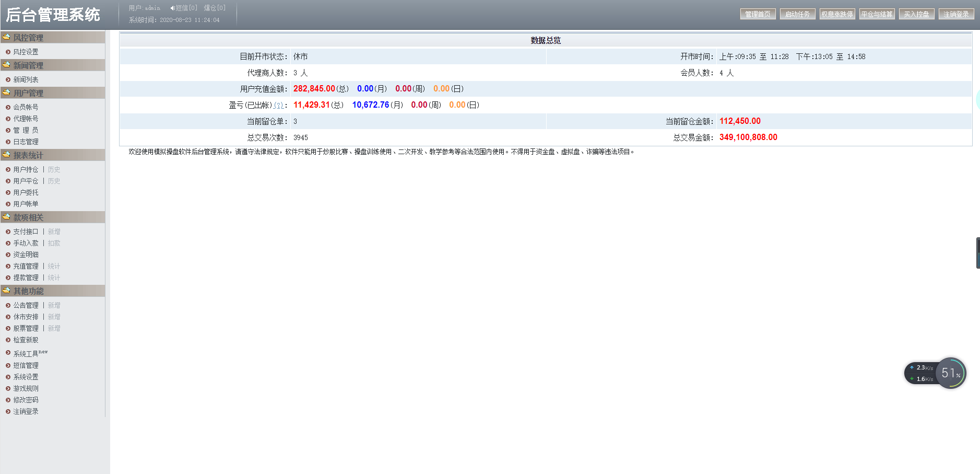Click the right-side page scrollbar

click(x=977, y=253)
